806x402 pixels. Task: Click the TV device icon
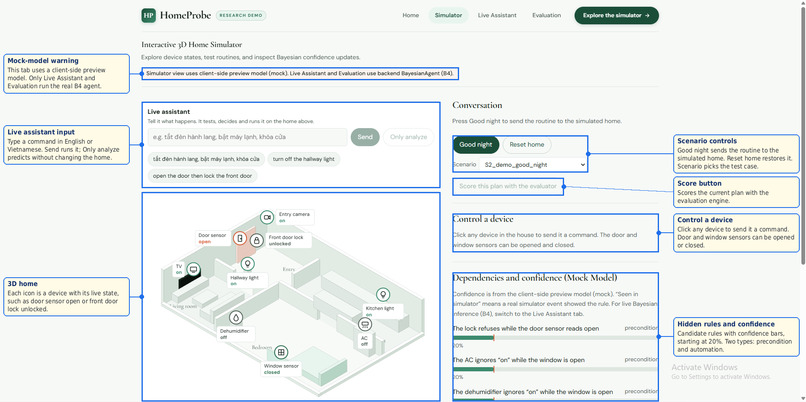coord(193,269)
